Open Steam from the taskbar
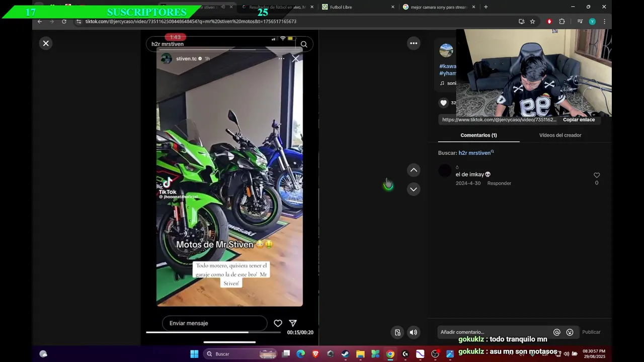 click(x=345, y=354)
